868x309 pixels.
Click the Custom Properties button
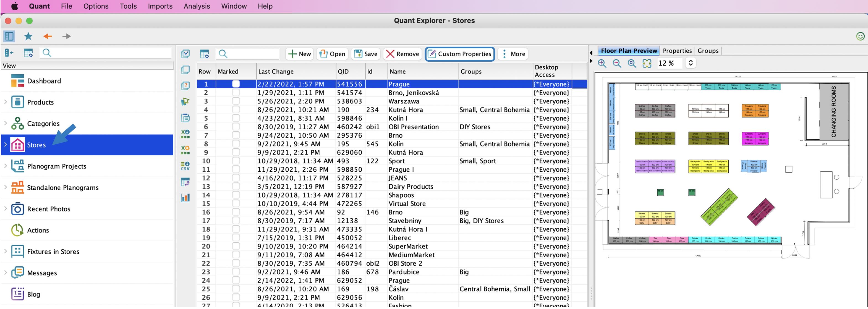(x=460, y=54)
